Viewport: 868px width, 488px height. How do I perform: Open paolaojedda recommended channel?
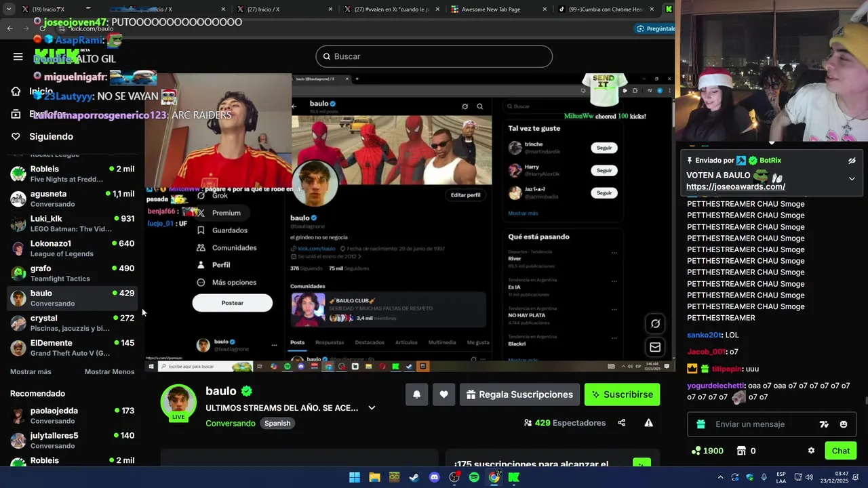[73, 415]
